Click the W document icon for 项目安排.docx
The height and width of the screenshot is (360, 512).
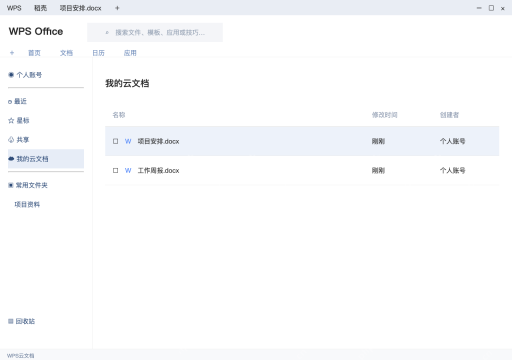(x=128, y=141)
